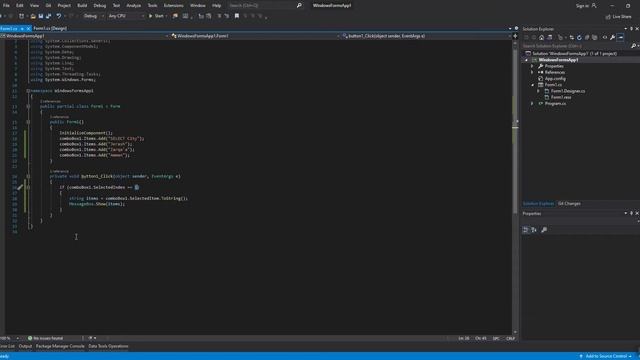Click Add to Source Control in status bar

tap(606, 356)
